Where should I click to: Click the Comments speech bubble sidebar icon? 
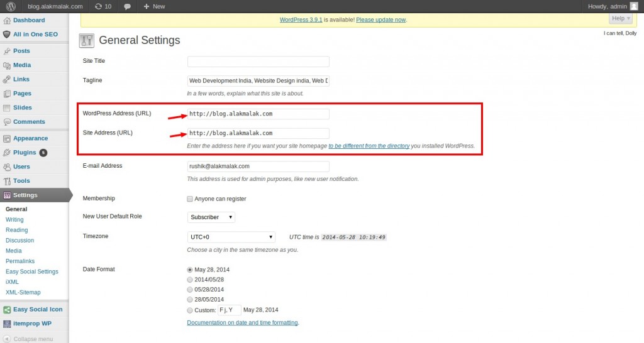click(7, 122)
